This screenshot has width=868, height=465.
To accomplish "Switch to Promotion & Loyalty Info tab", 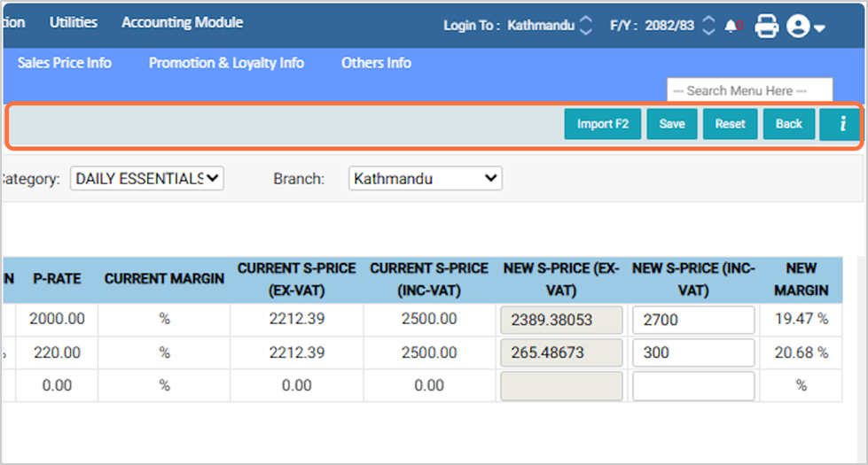I will pos(226,63).
